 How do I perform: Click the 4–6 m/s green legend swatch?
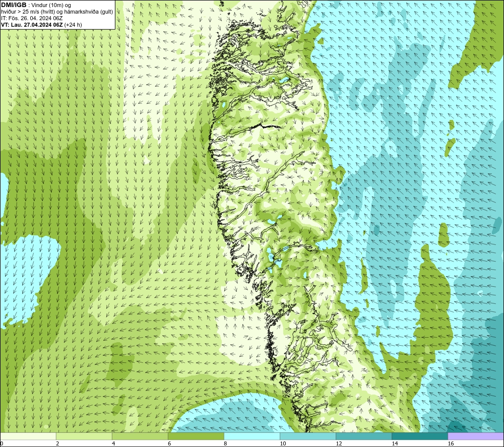(x=140, y=436)
